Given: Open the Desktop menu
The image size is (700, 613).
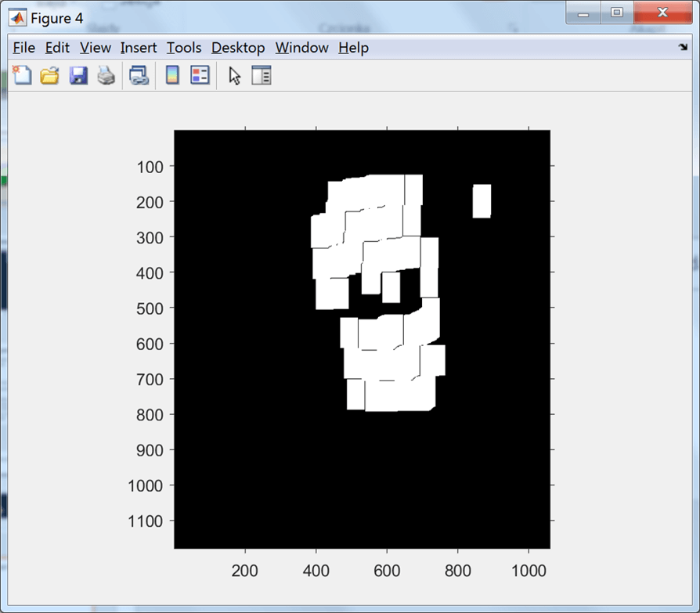Looking at the screenshot, I should coord(238,47).
